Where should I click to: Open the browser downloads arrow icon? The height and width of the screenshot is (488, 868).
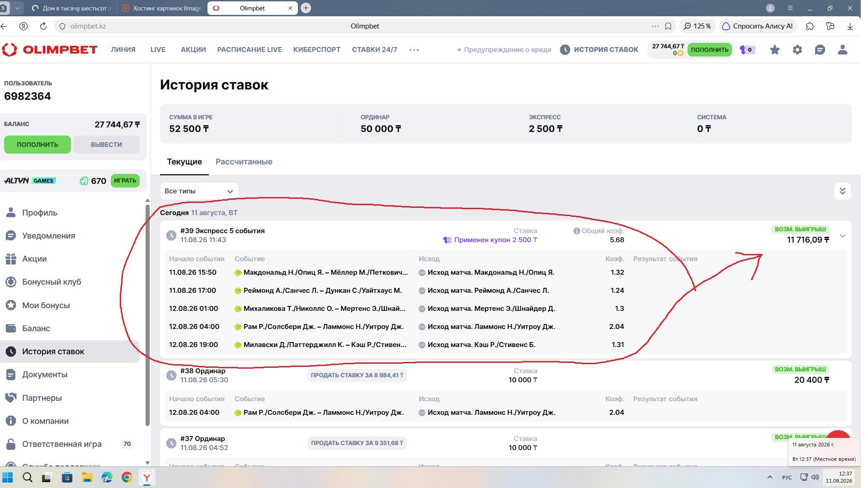[x=850, y=26]
